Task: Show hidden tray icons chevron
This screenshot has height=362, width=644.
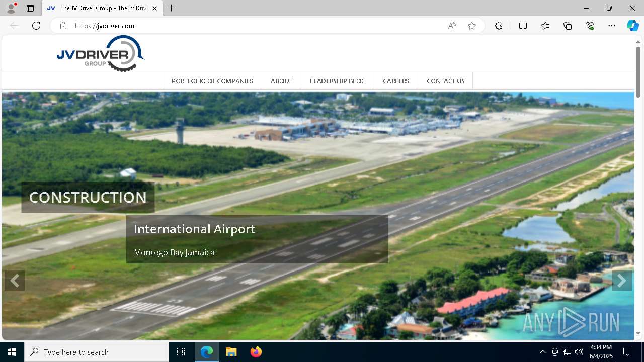Action: pos(542,352)
